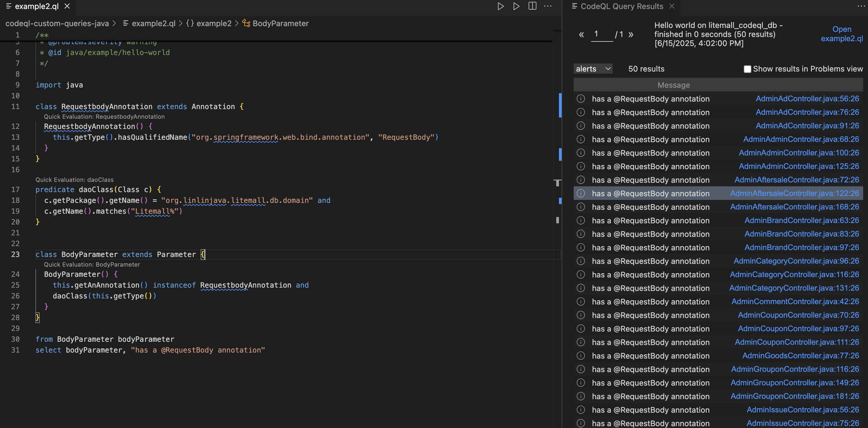
Task: Open AdminBrandController.java:63:26 result link
Action: pos(801,220)
